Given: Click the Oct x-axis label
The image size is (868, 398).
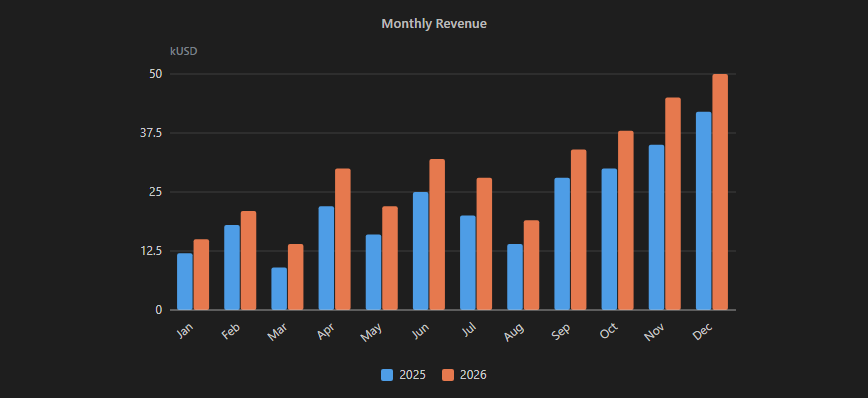Looking at the screenshot, I should click(x=609, y=331).
